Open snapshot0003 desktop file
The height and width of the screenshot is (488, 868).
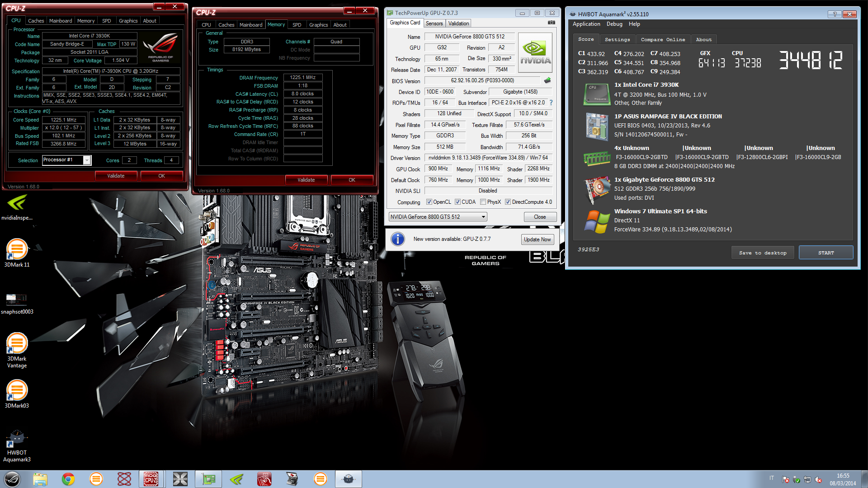pos(17,303)
